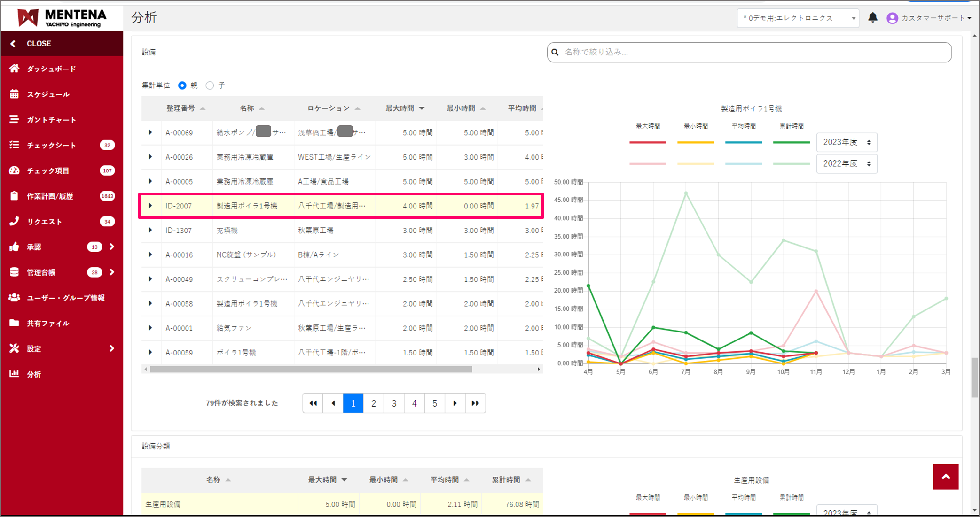980x517 pixels.
Task: Open Schedule calendar icon in sidebar
Action: [x=15, y=94]
